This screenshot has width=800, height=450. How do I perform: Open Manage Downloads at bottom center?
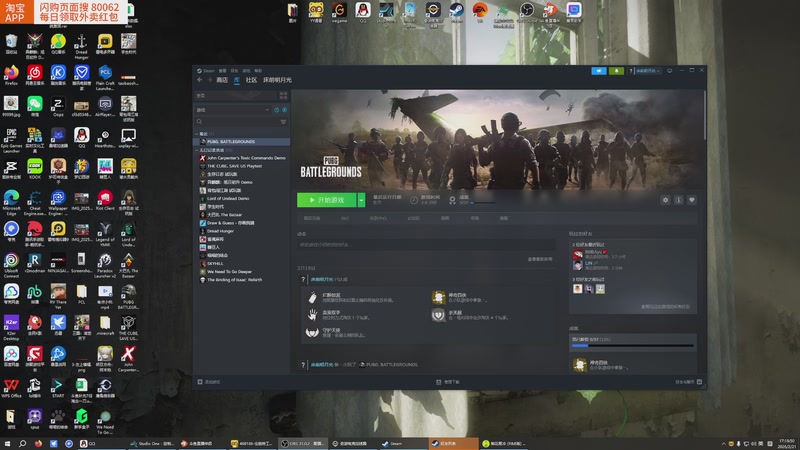click(448, 382)
